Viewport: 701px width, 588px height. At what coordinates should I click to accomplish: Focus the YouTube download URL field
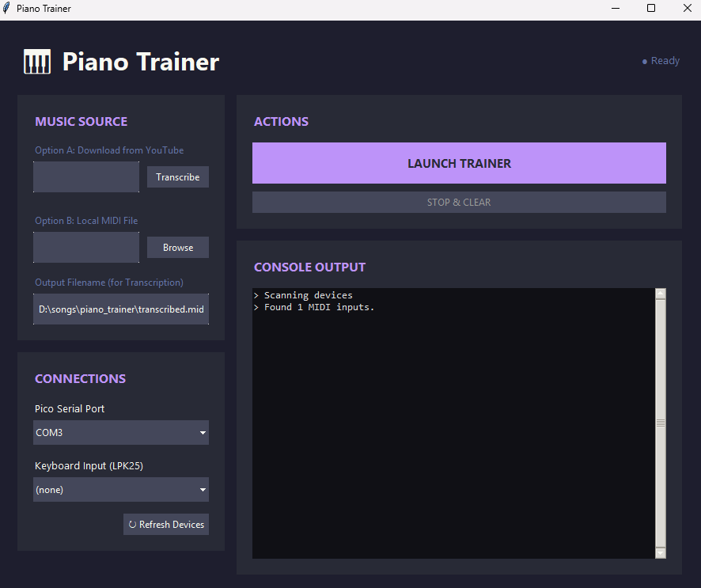tap(86, 177)
